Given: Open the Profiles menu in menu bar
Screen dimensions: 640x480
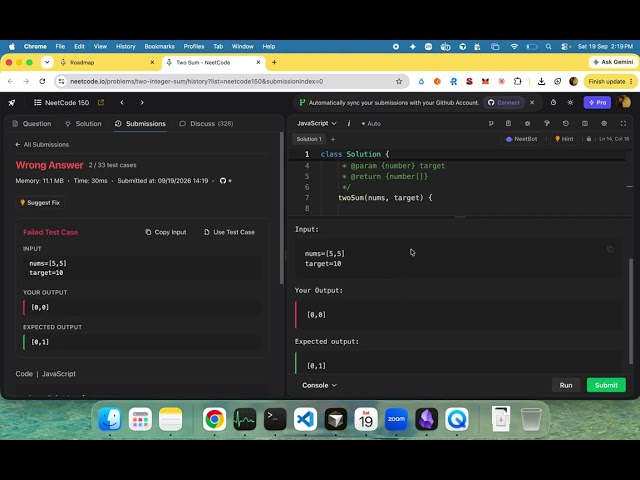Looking at the screenshot, I should (193, 47).
